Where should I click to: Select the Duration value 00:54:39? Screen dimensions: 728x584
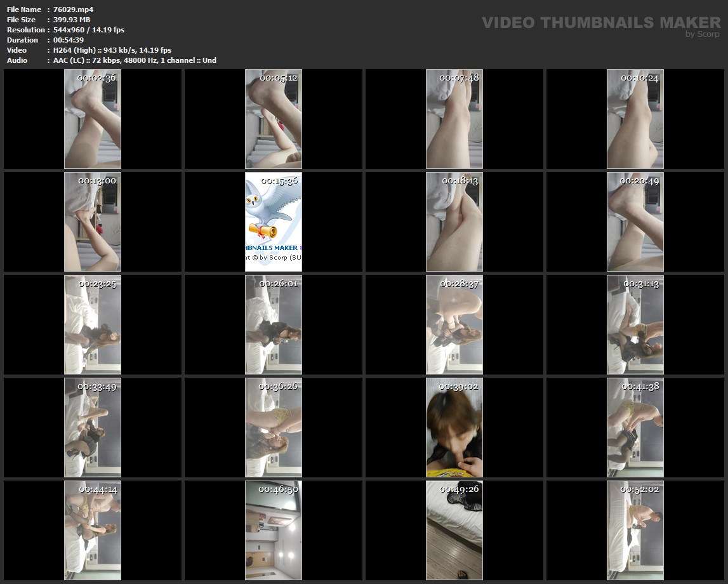pos(69,40)
